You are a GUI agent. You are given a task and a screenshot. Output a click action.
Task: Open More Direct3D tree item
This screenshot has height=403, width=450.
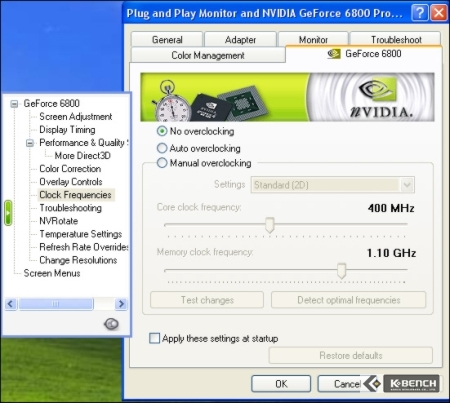tap(82, 155)
